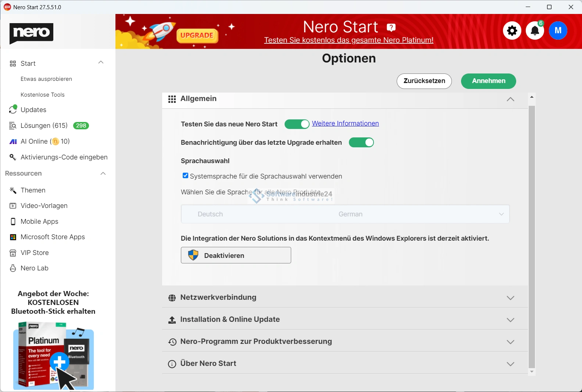The image size is (582, 392).
Task: Toggle off the new Nero Start switch
Action: [x=297, y=124]
